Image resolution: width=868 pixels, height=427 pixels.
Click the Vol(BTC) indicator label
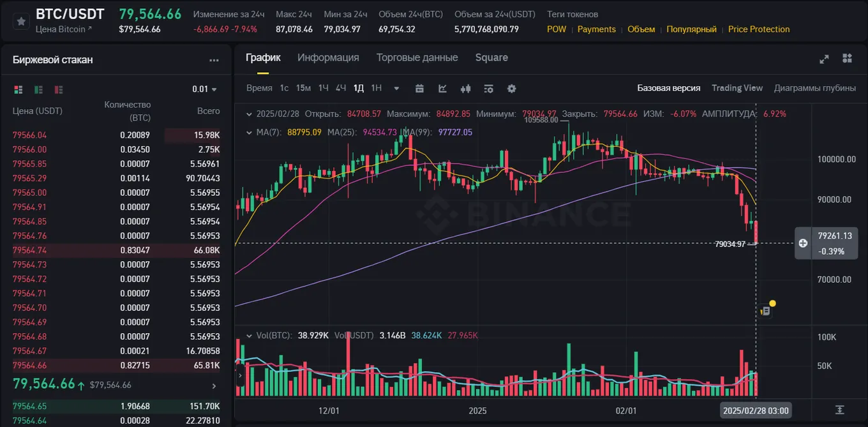274,335
